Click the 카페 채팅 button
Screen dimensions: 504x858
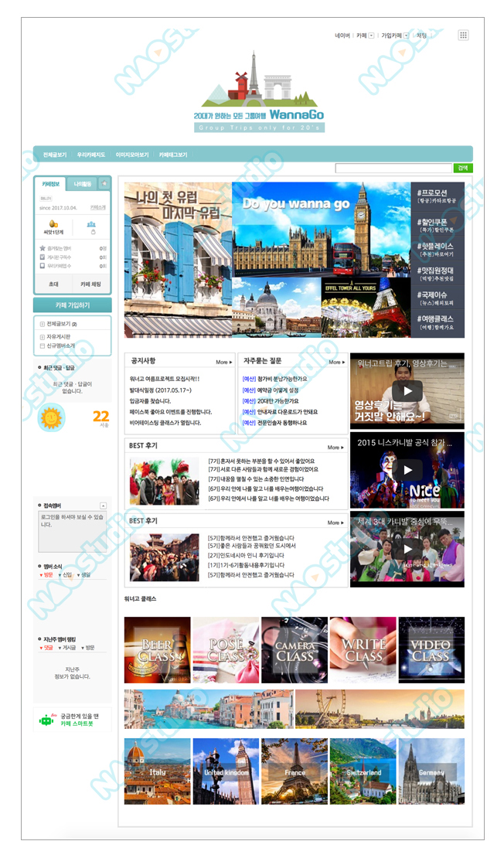pyautogui.click(x=91, y=284)
